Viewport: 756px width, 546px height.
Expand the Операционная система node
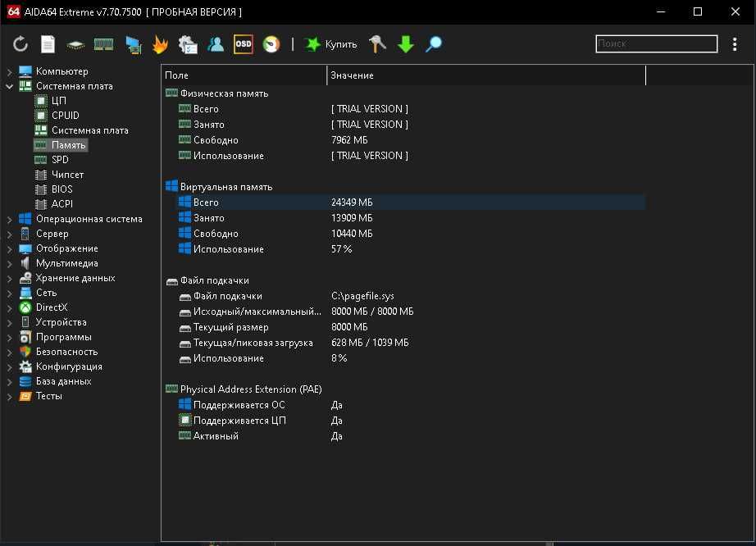pyautogui.click(x=9, y=219)
